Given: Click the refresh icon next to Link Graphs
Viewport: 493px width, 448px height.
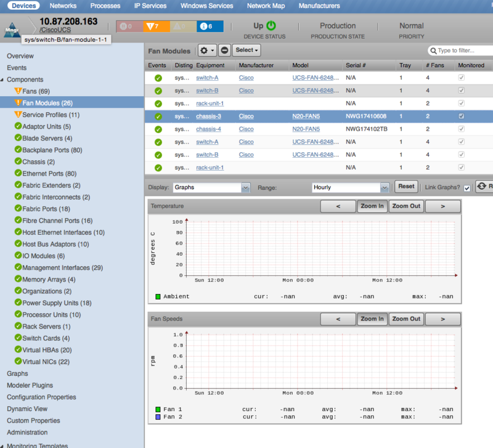Looking at the screenshot, I should pyautogui.click(x=482, y=187).
